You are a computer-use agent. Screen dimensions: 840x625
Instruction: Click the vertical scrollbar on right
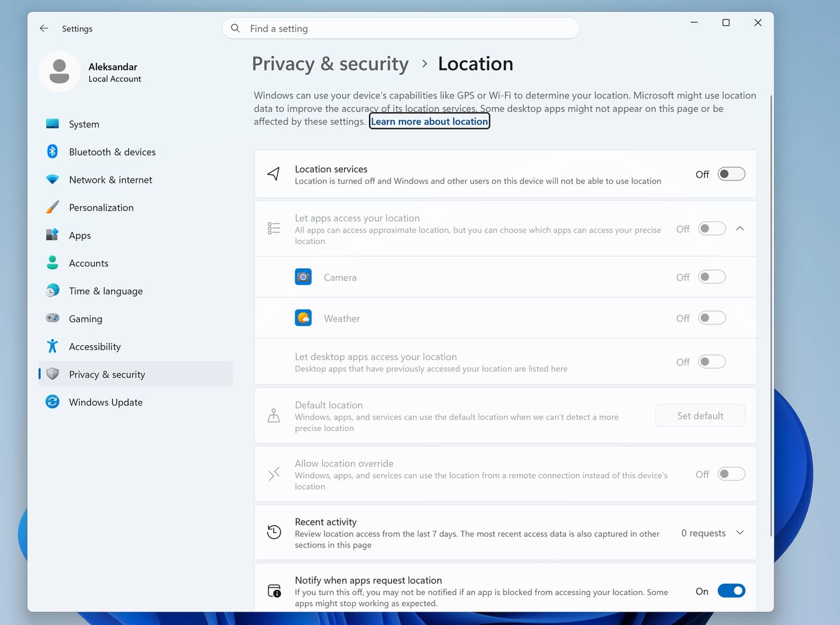click(x=771, y=316)
